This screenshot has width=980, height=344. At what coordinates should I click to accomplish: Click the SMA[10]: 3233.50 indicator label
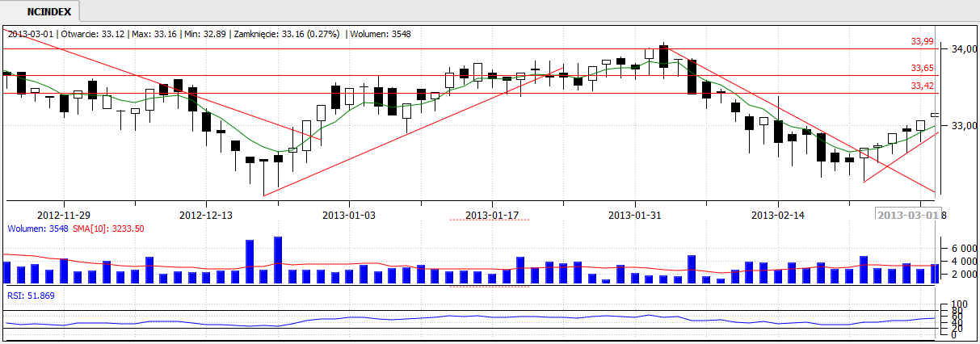pos(108,229)
